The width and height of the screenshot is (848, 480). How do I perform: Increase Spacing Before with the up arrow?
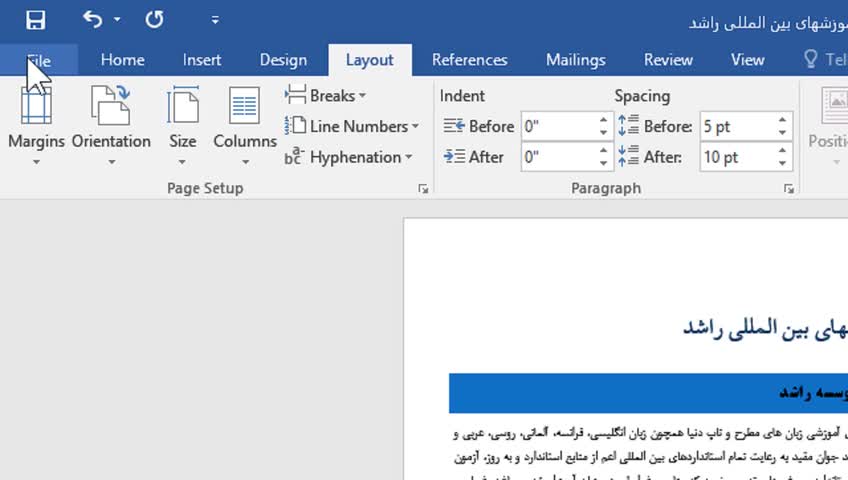tap(783, 121)
